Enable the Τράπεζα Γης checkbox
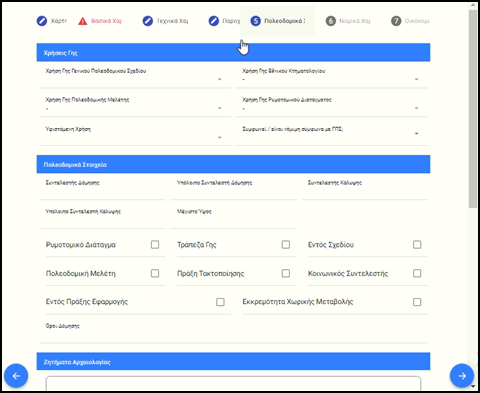This screenshot has width=480, height=393. (x=286, y=245)
